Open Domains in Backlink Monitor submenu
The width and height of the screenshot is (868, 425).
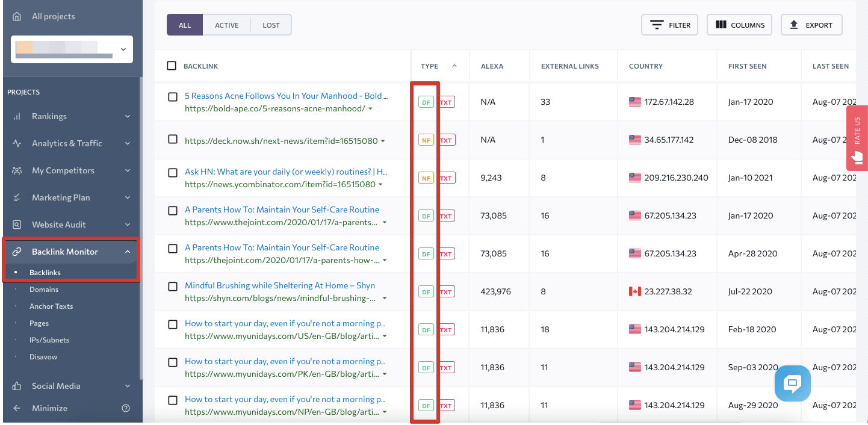44,290
